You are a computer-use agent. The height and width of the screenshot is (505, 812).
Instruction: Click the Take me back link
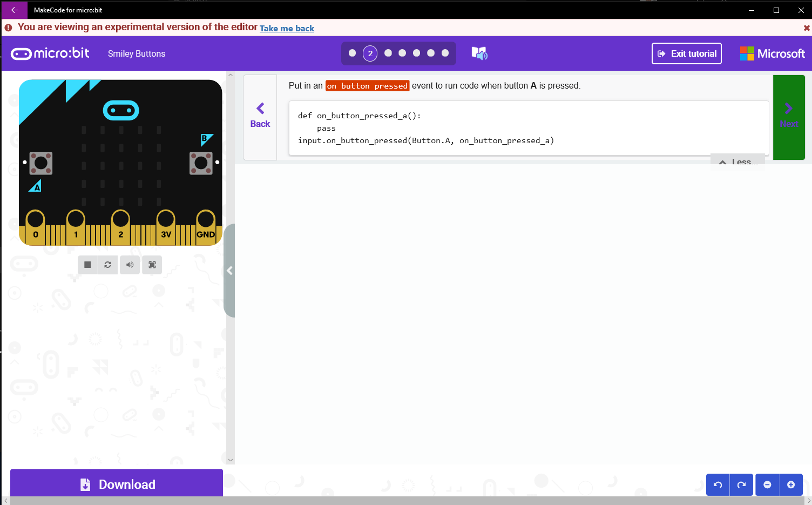(287, 28)
